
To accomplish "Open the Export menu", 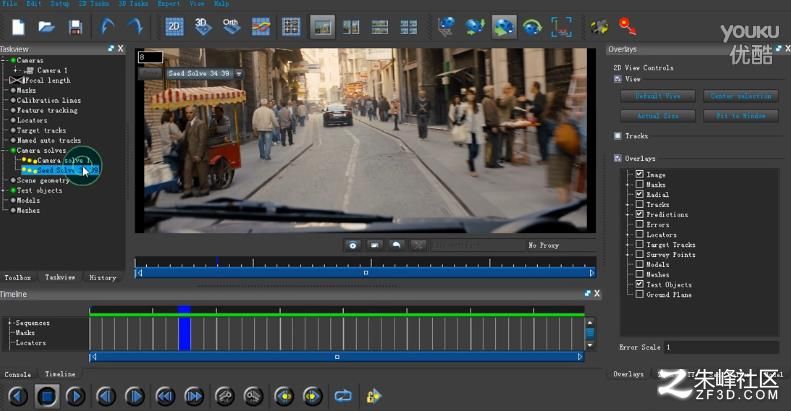I will tap(168, 4).
